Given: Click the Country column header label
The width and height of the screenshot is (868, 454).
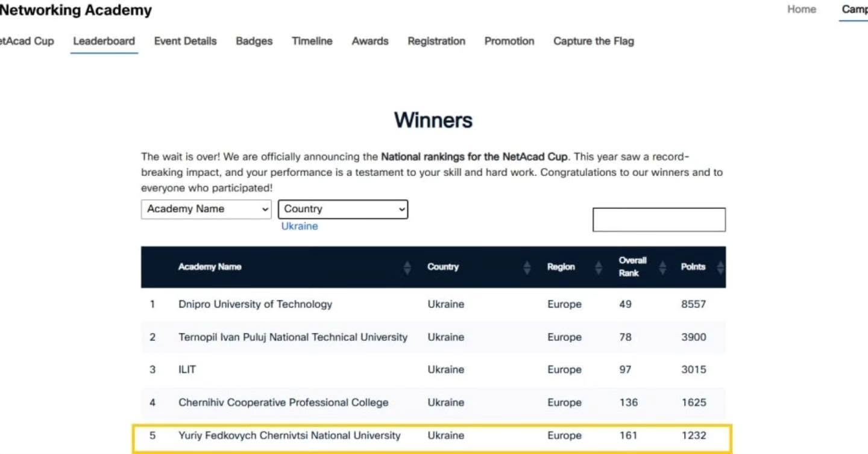Looking at the screenshot, I should click(443, 267).
